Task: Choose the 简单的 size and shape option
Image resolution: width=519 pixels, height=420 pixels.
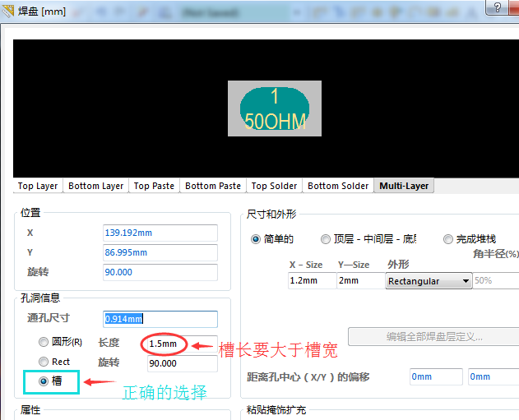Action: [x=256, y=239]
